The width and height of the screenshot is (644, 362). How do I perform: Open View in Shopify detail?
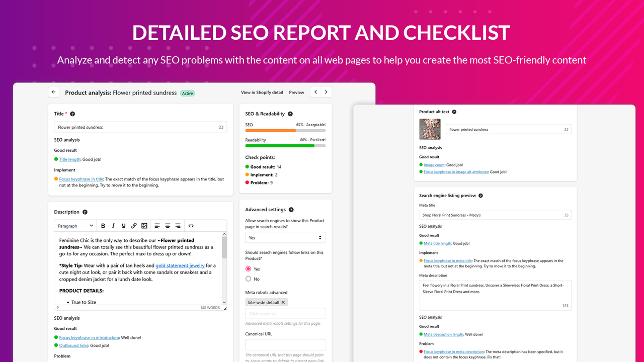coord(262,92)
